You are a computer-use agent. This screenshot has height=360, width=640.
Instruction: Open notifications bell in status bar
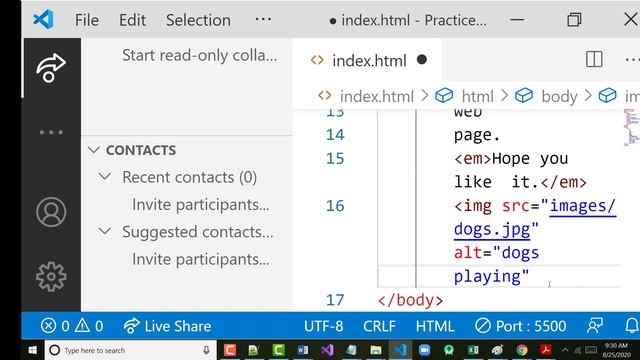pyautogui.click(x=631, y=326)
